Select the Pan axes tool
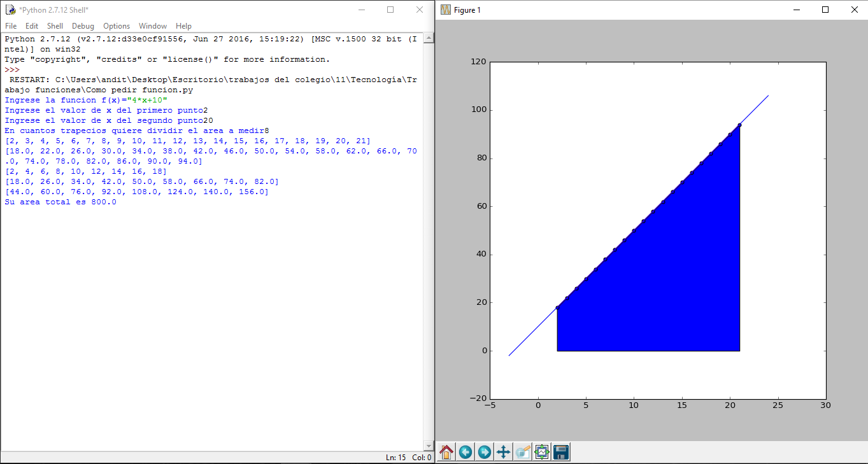Screen dimensions: 868x464 pyautogui.click(x=503, y=452)
